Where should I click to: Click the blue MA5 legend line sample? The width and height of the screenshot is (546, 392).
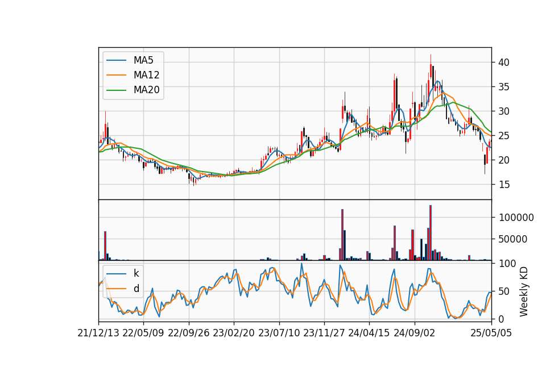pos(116,61)
